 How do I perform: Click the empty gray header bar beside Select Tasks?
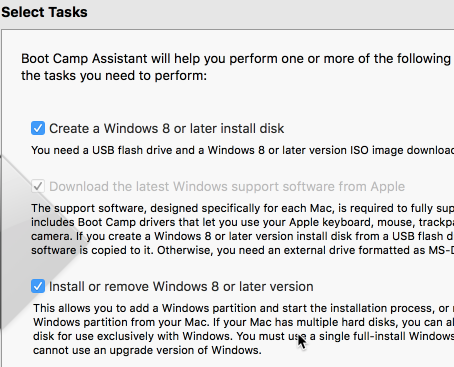[x=270, y=13]
